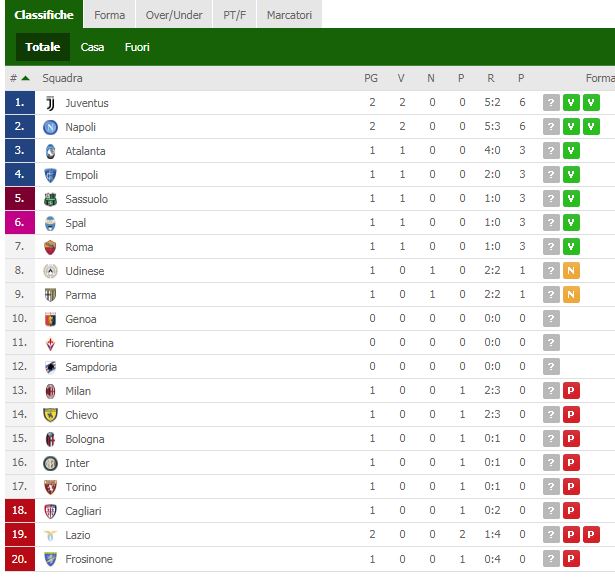Select the Totale standings filter
Screen dimensions: 615x584
pyautogui.click(x=42, y=47)
